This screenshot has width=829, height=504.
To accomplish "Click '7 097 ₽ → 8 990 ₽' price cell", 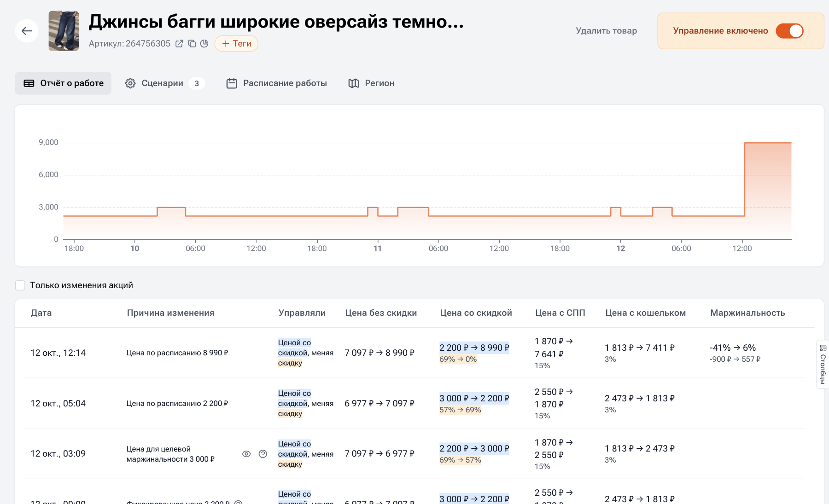I will pos(379,353).
